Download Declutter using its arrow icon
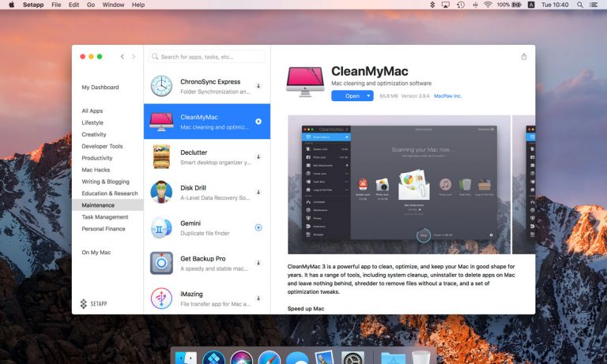607x364 pixels. coord(258,156)
